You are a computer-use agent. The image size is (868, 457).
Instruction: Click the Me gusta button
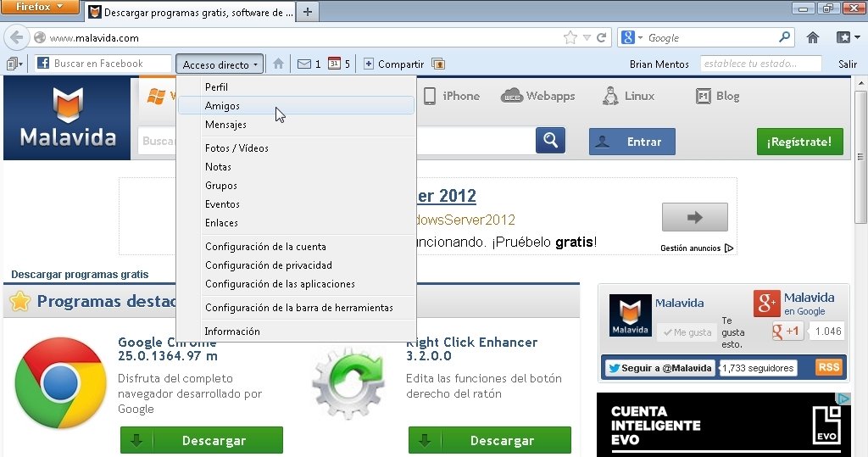(687, 332)
